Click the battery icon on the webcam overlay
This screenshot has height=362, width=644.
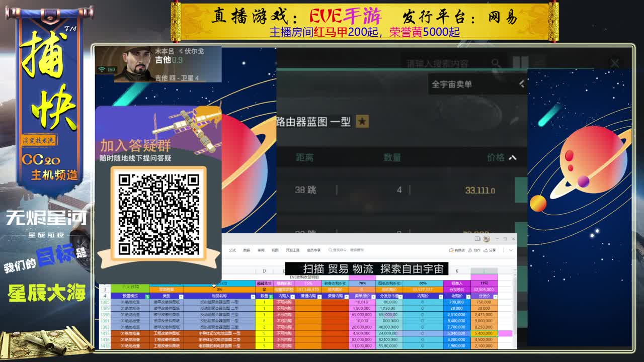point(111,69)
